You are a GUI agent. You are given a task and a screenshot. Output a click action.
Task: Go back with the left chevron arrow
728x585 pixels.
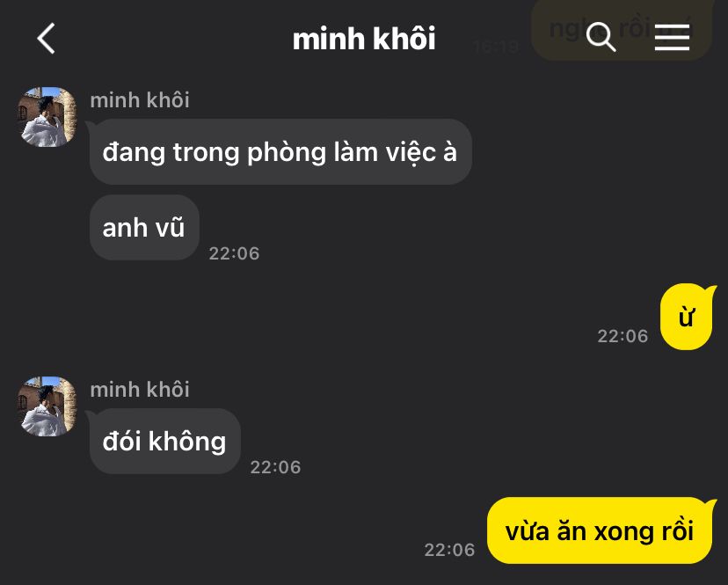tap(46, 39)
